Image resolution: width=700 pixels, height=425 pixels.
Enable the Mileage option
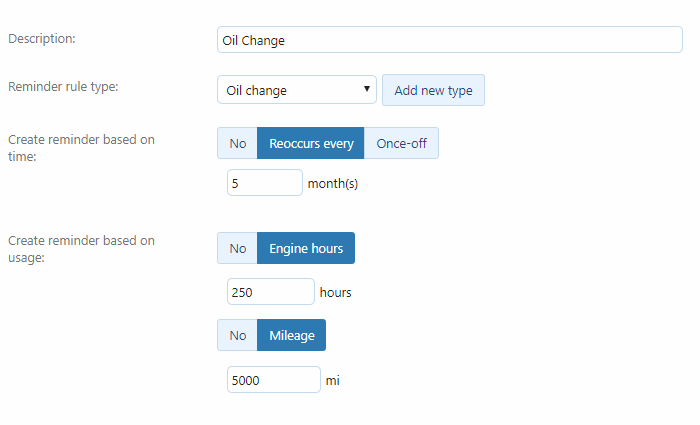292,335
